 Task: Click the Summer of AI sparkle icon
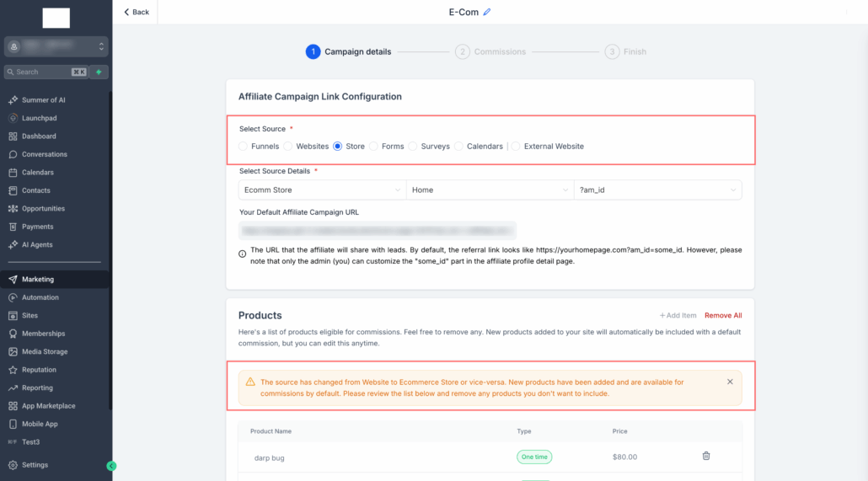(13, 100)
